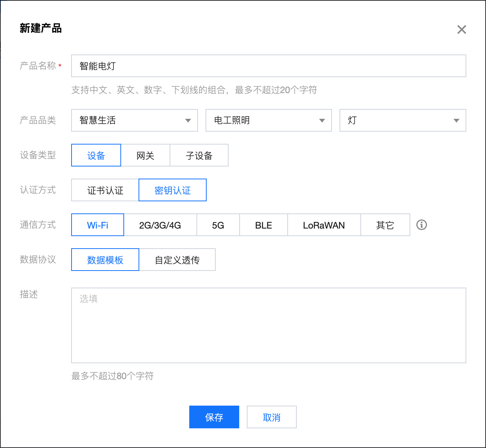Open the 灯 product type dropdown

point(402,120)
